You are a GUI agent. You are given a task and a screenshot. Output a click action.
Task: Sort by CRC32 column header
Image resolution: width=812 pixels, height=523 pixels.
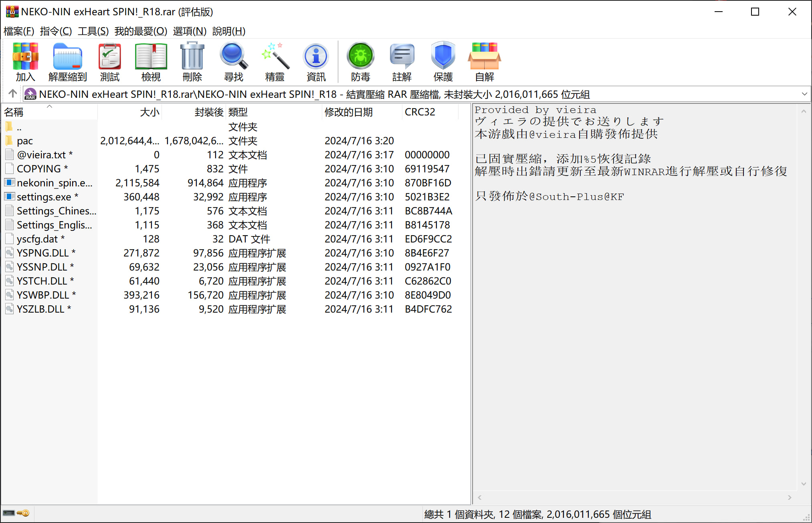tap(420, 112)
